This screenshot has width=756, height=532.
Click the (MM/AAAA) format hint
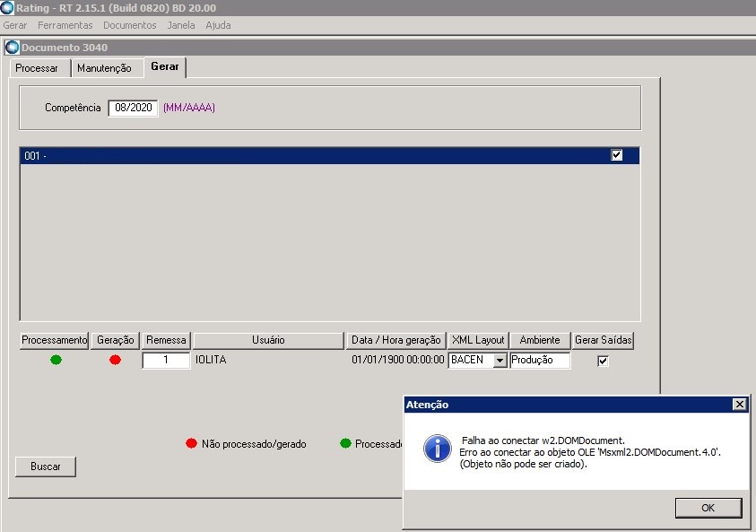pyautogui.click(x=189, y=108)
